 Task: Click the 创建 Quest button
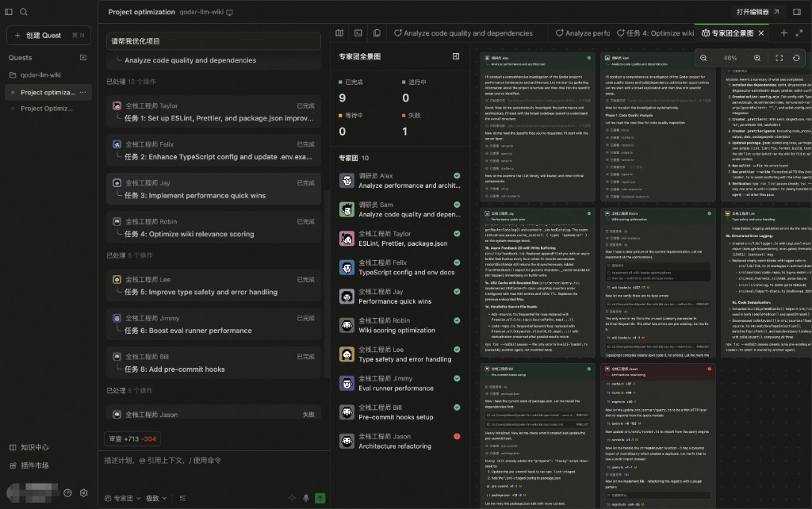[48, 35]
